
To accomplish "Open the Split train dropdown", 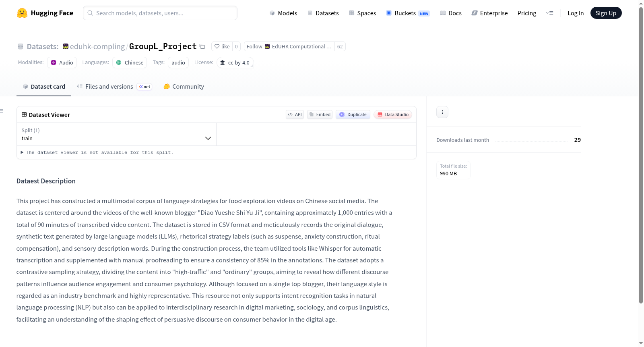I will pos(116,134).
